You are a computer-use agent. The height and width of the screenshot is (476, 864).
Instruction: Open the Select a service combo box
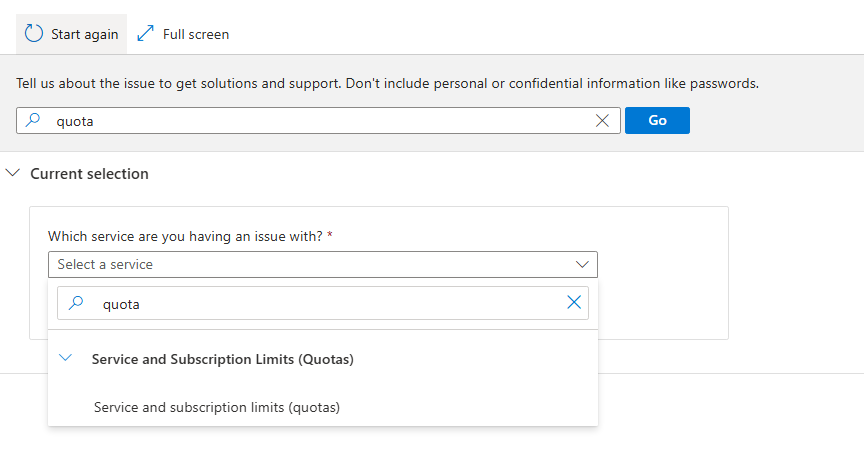point(323,264)
